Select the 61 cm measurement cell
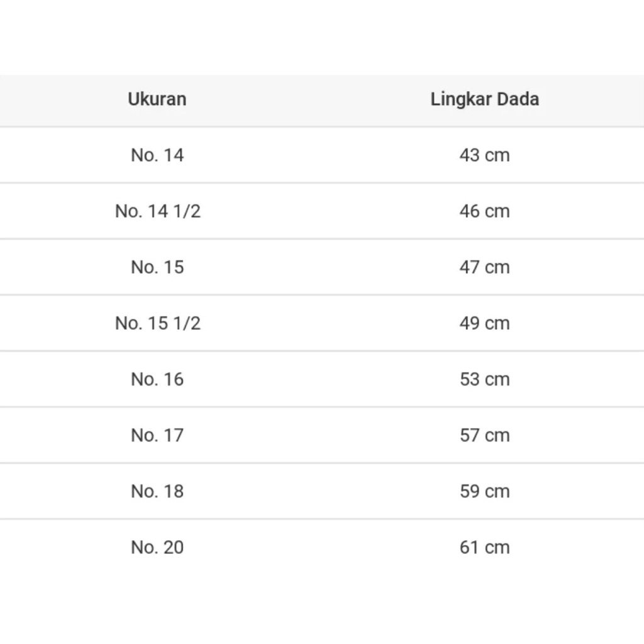This screenshot has height=644, width=644. coord(484,547)
